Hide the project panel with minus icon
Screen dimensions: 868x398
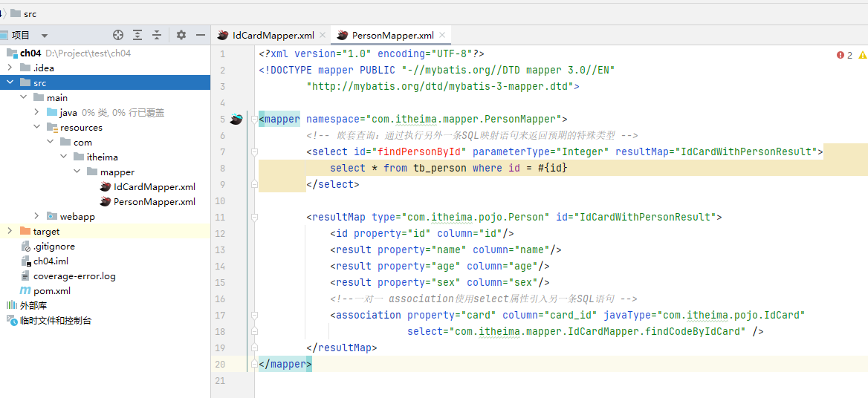(x=200, y=35)
